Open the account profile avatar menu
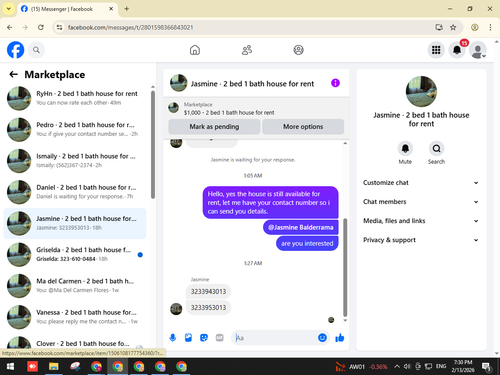500x375 pixels. tap(478, 50)
